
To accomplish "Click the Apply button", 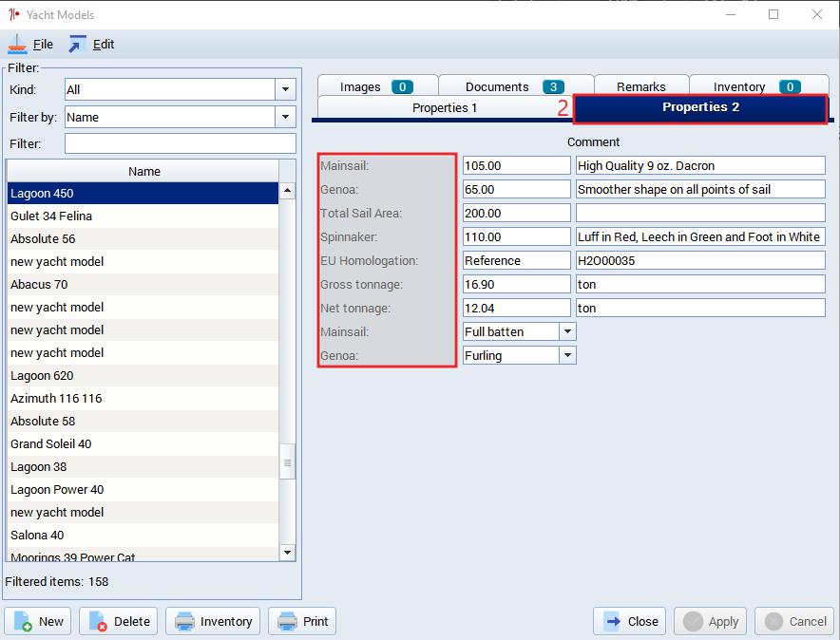I will click(710, 621).
